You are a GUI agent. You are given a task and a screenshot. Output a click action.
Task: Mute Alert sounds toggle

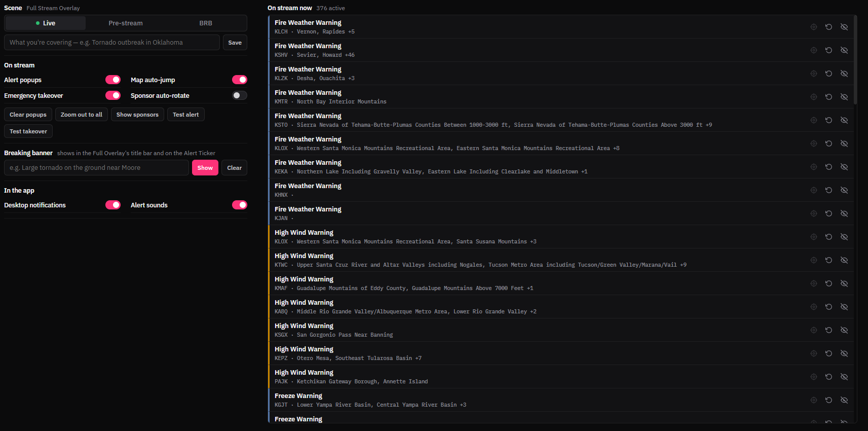point(240,205)
